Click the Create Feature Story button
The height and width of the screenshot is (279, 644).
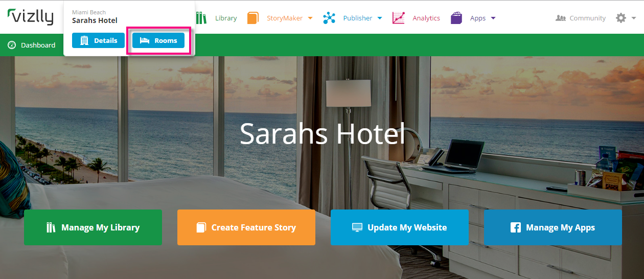(x=246, y=227)
